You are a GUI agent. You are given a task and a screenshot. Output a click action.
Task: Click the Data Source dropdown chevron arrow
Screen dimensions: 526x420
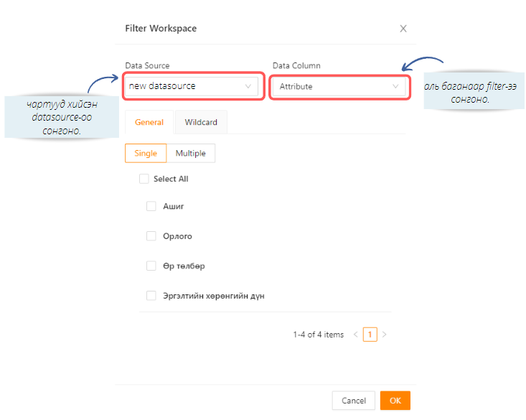pyautogui.click(x=248, y=86)
